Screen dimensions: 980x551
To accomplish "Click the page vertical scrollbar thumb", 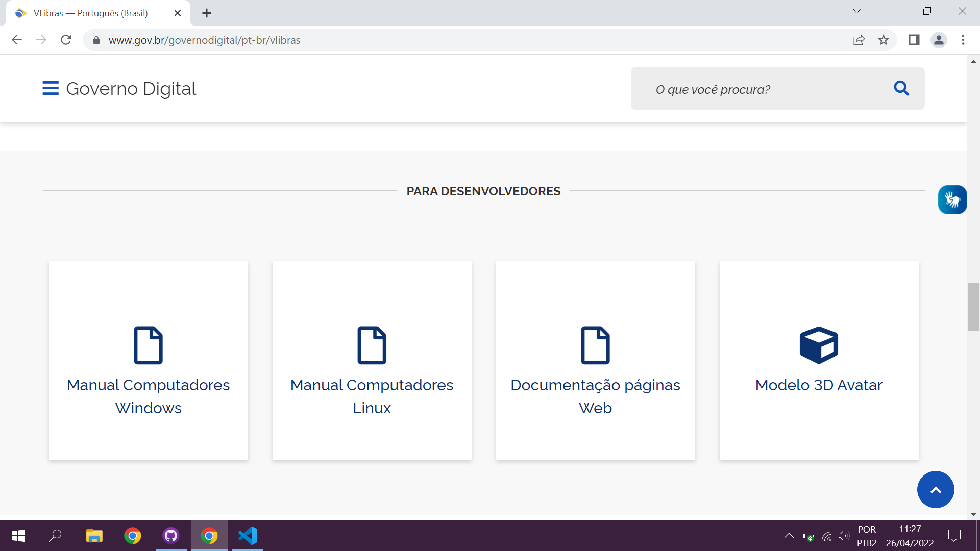I will (973, 307).
